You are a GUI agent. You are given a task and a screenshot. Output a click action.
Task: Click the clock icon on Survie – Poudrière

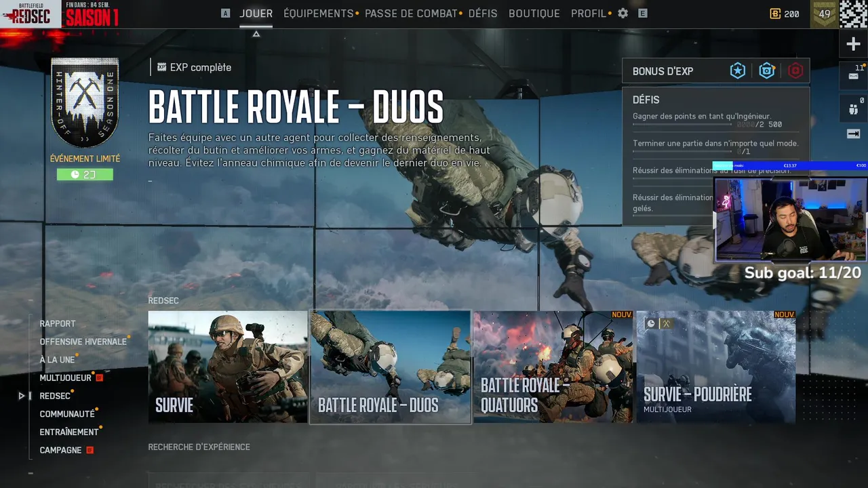click(x=651, y=324)
